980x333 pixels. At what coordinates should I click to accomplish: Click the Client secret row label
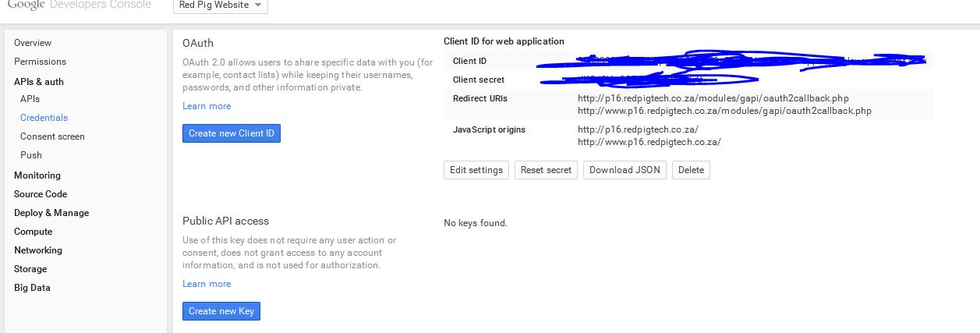pos(479,80)
